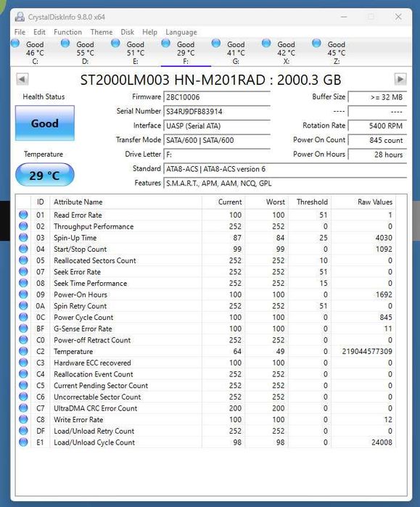Click the 29 °C temperature button
This screenshot has height=507, width=420.
[45, 175]
